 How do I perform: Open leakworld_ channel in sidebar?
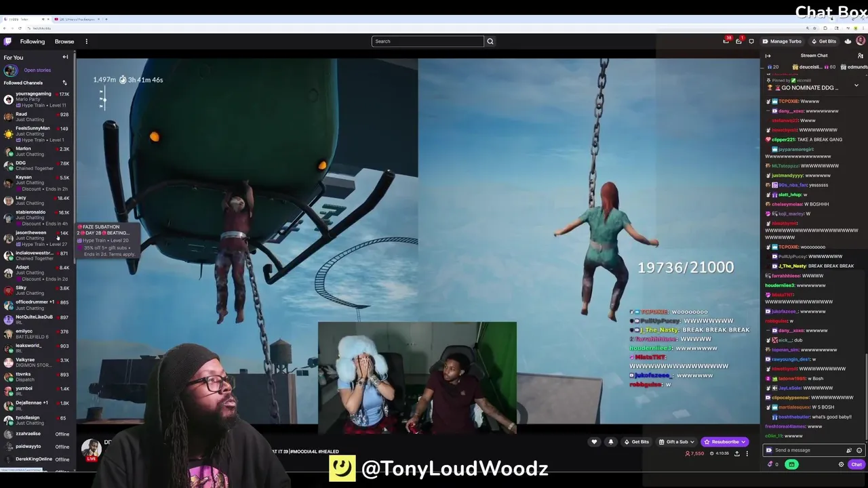coord(36,348)
